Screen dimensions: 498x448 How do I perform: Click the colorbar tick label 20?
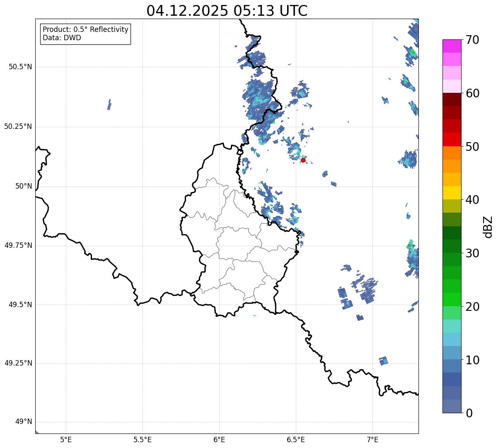coord(472,307)
